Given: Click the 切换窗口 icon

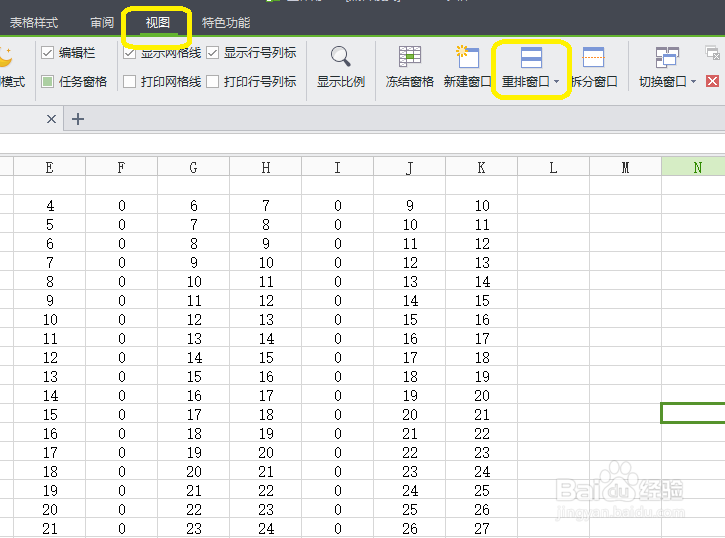Looking at the screenshot, I should (x=667, y=57).
